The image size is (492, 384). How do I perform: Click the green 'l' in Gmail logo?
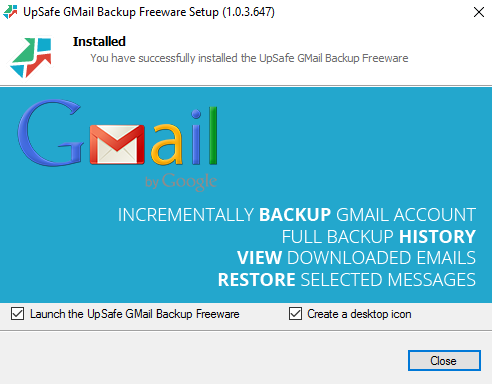click(213, 136)
